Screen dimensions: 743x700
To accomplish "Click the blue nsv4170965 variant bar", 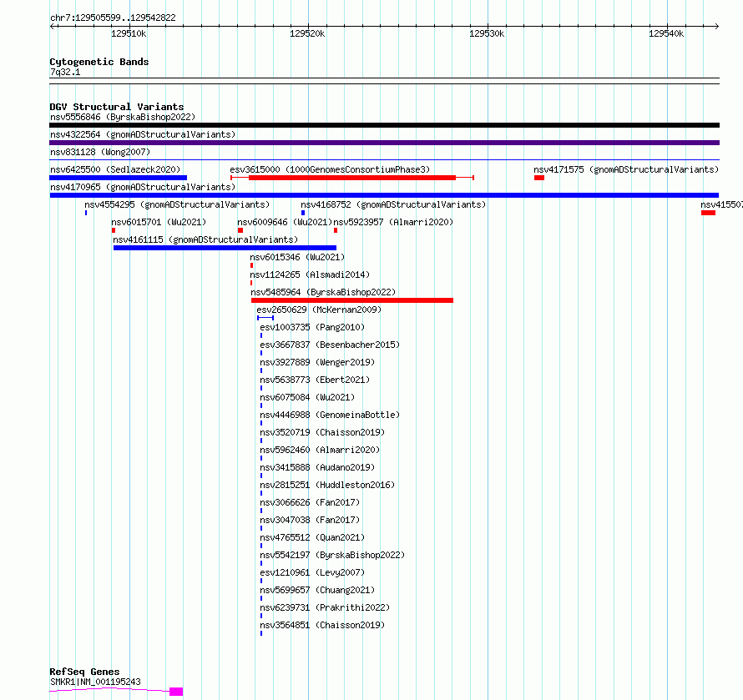I will point(384,195).
